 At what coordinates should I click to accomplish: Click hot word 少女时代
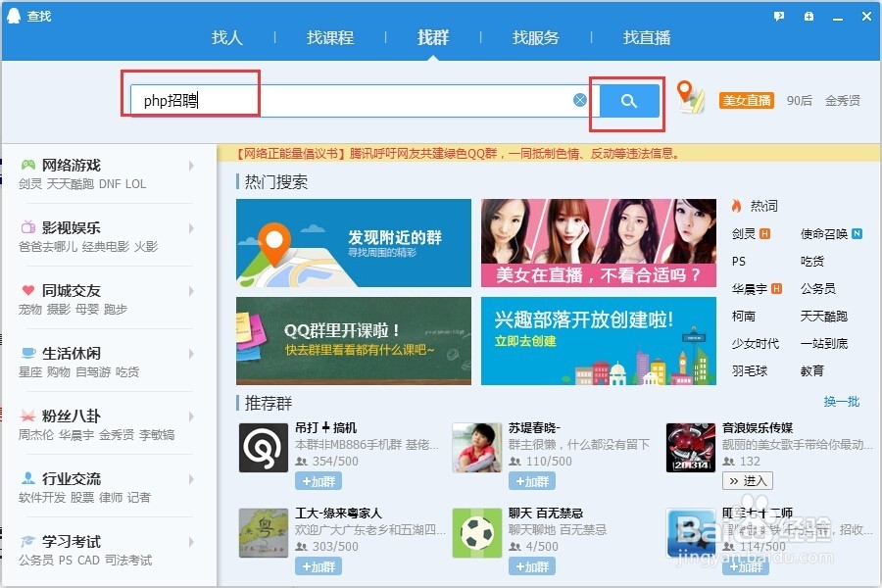pyautogui.click(x=756, y=343)
